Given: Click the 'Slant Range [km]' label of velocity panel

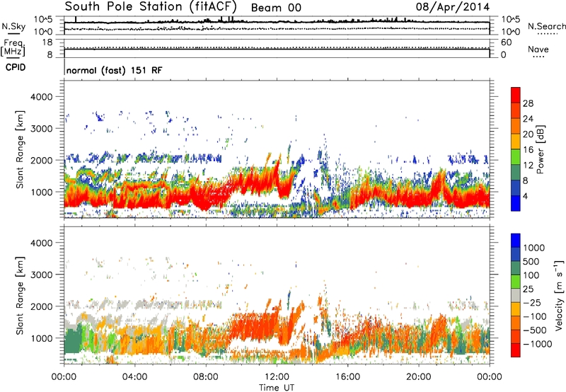Looking at the screenshot, I should click(x=20, y=296).
